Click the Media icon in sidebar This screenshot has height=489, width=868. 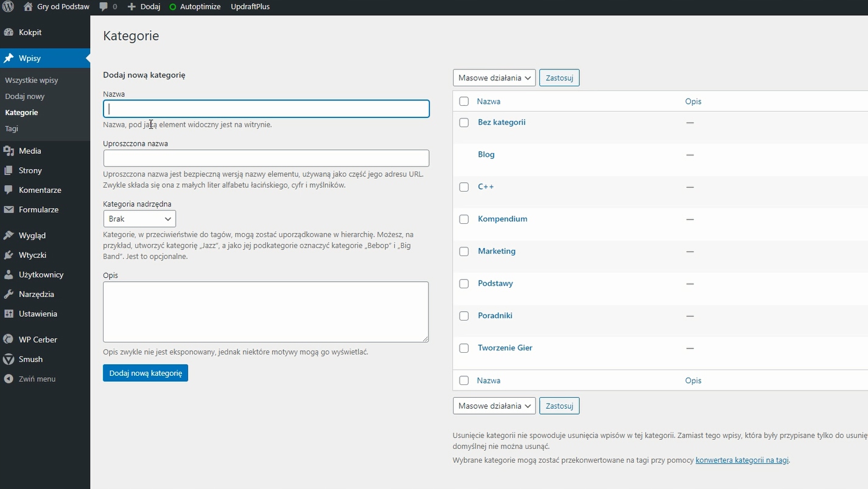tap(9, 151)
